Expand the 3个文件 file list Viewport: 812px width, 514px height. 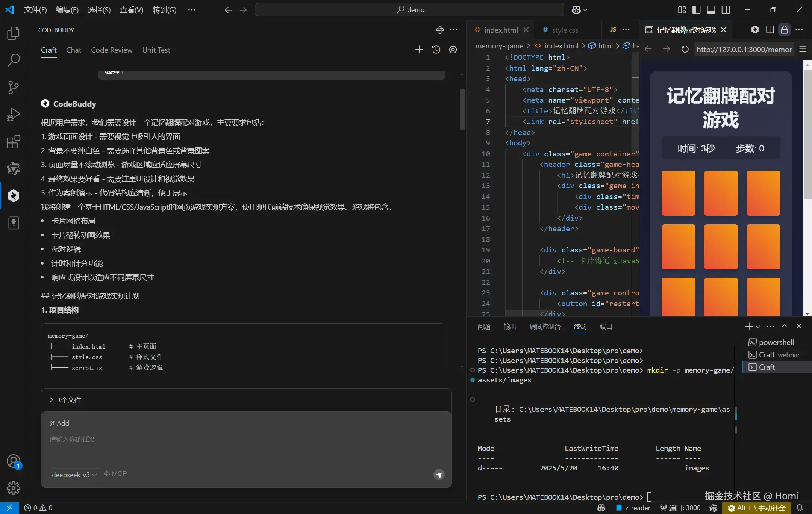pos(66,400)
